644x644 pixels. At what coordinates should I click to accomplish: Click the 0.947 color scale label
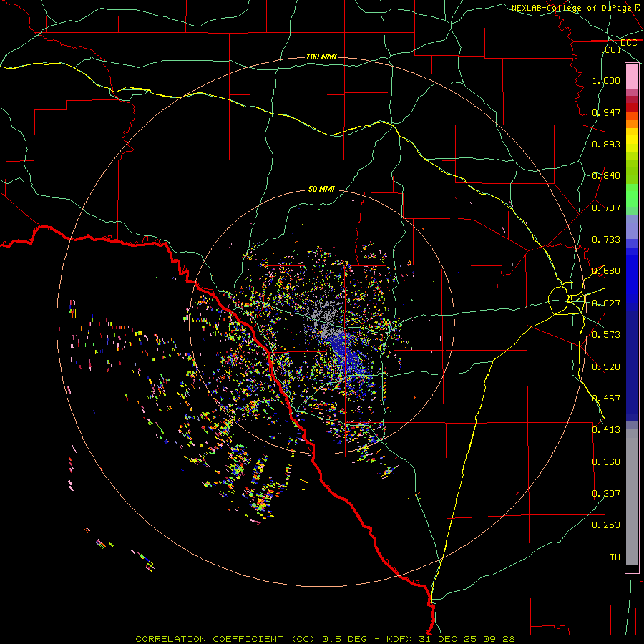tap(606, 112)
